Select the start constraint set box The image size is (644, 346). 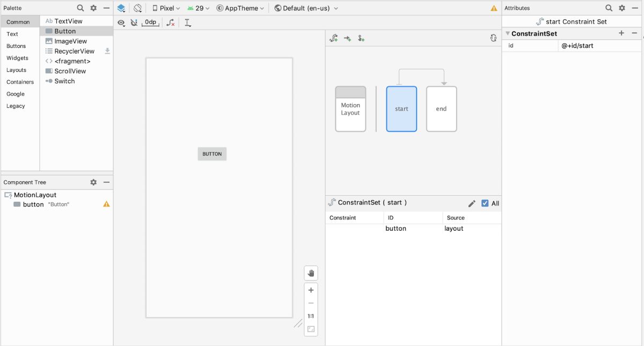coord(401,109)
